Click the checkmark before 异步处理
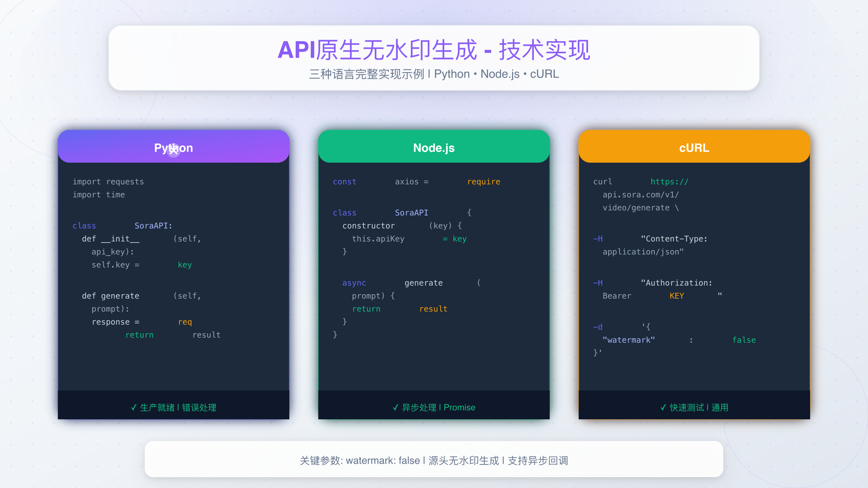 (396, 408)
